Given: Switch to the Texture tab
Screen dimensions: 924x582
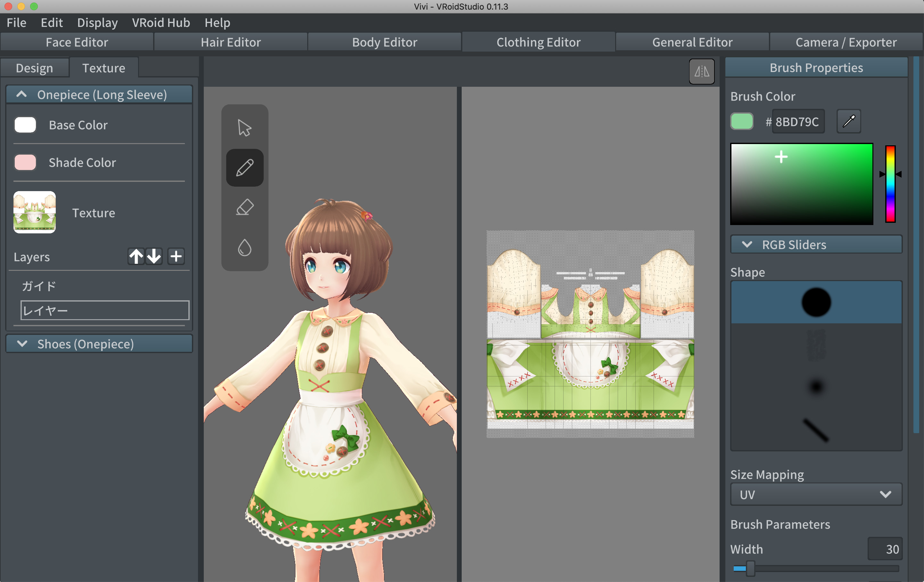Looking at the screenshot, I should pos(103,68).
